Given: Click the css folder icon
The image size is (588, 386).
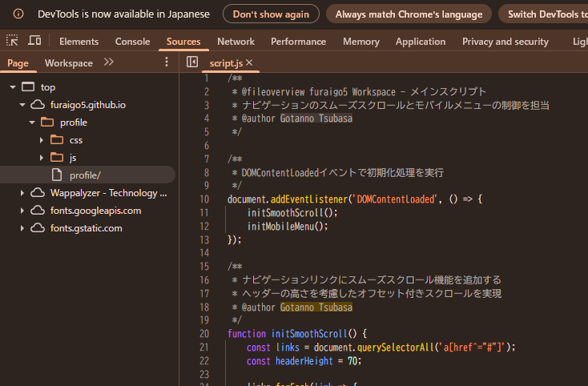Looking at the screenshot, I should click(x=57, y=140).
